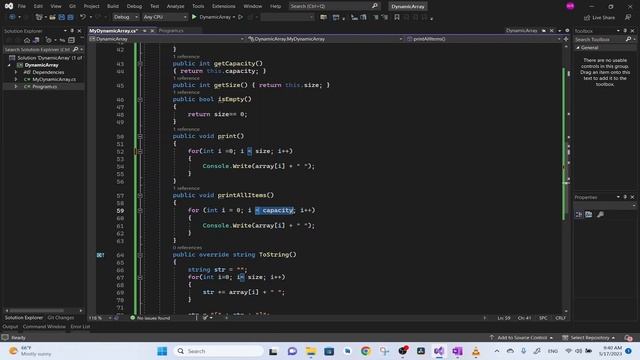Screen dimensions: 640x360
Task: Click Add to Source Control
Action: [521, 338]
